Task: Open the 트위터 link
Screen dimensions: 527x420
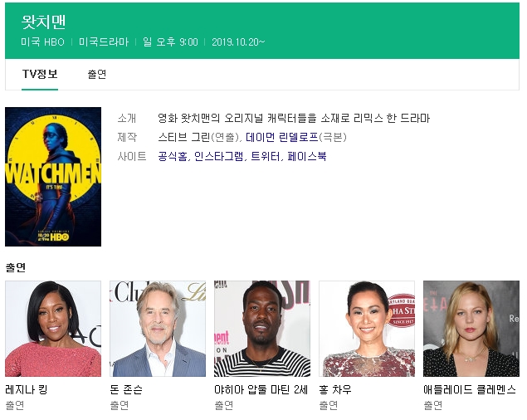Action: pyautogui.click(x=266, y=156)
